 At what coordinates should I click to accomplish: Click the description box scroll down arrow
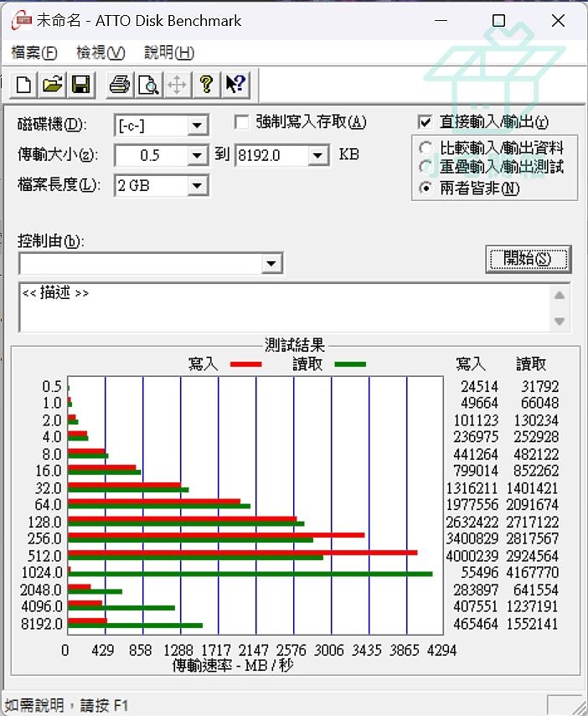(560, 322)
